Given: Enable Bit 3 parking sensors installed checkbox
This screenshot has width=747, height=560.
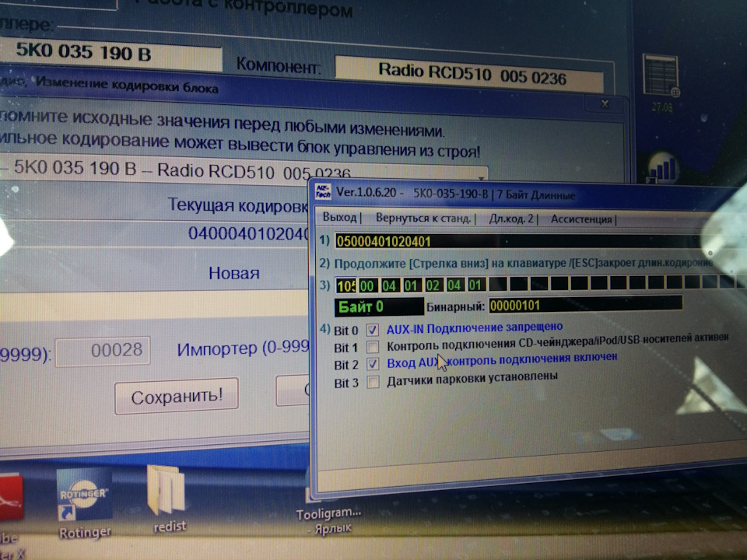Looking at the screenshot, I should [373, 382].
